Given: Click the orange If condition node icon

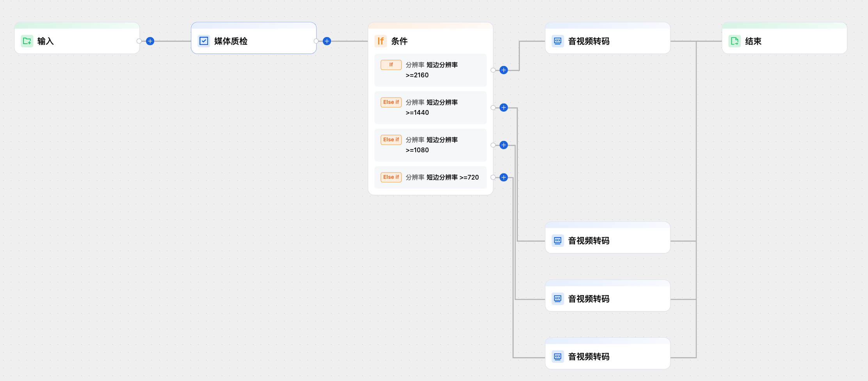Looking at the screenshot, I should coord(381,41).
